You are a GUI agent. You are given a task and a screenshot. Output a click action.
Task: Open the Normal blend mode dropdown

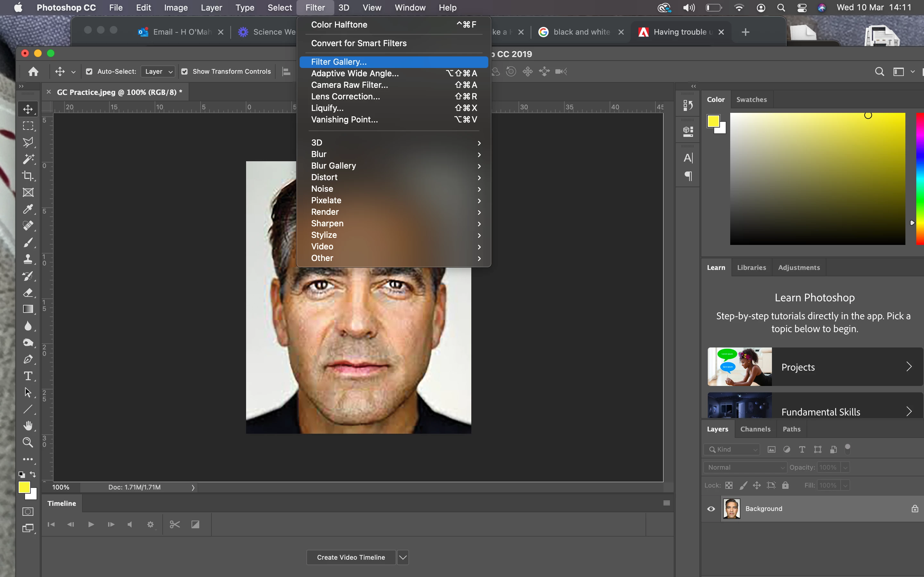tap(745, 467)
